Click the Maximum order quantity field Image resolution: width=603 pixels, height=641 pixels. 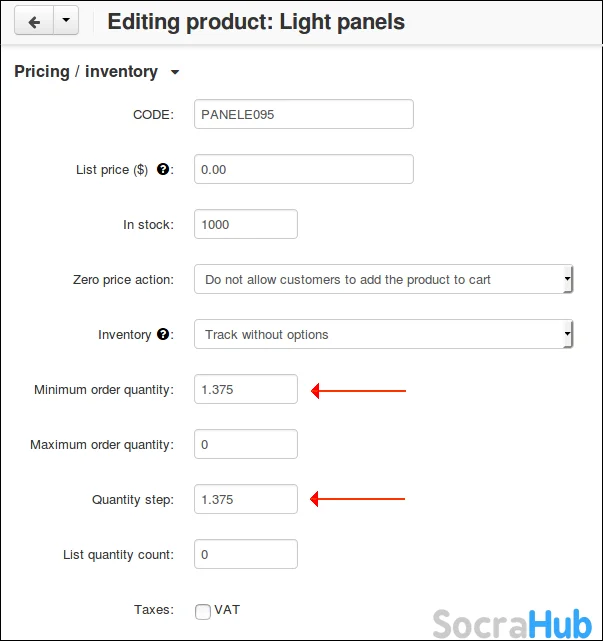point(246,444)
